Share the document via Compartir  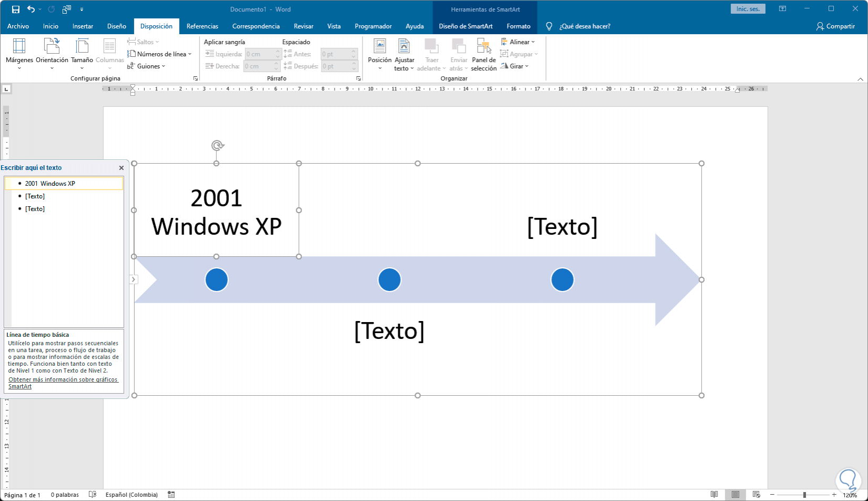point(836,26)
